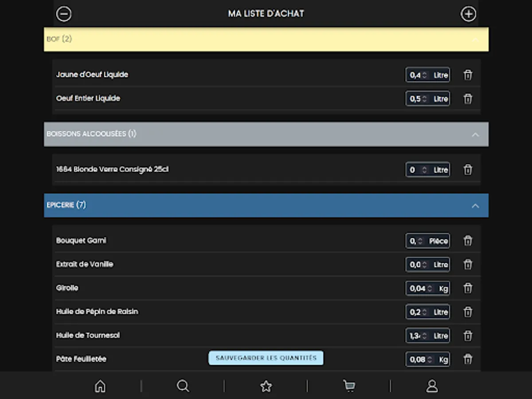Delete Jaune d'Oeuf Liquide with trash icon
The height and width of the screenshot is (399, 532).
(x=468, y=75)
